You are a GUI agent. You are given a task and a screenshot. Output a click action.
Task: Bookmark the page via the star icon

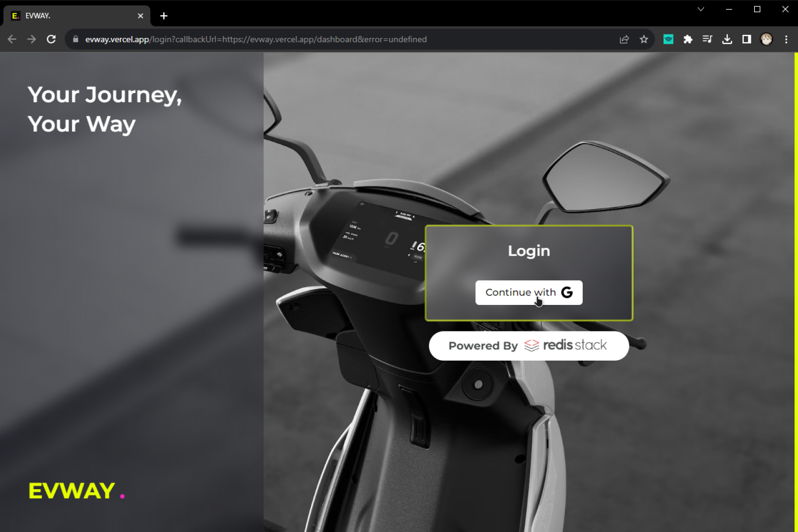[644, 39]
